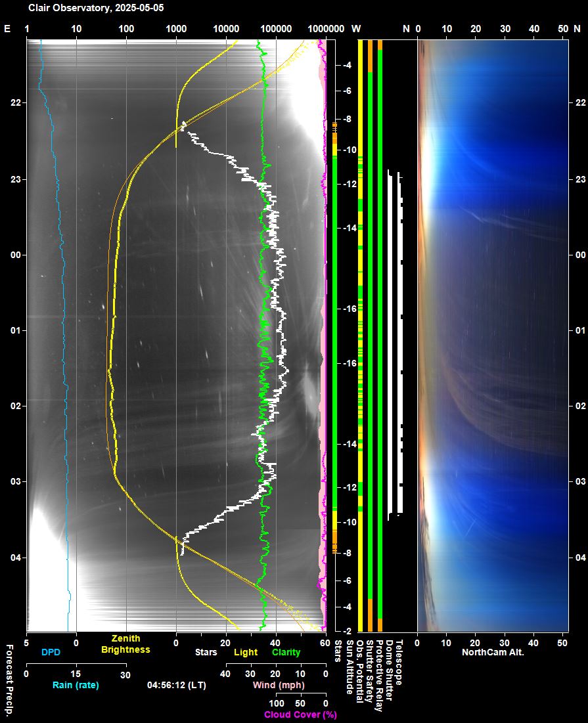The width and height of the screenshot is (588, 723).
Task: Click the 1000 top scale value
Action: click(x=176, y=29)
